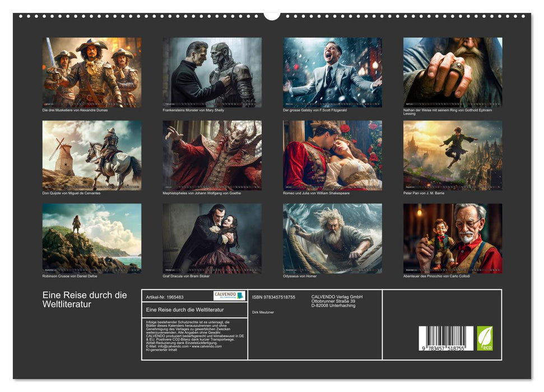Open the three Musketeers picture

(92, 72)
